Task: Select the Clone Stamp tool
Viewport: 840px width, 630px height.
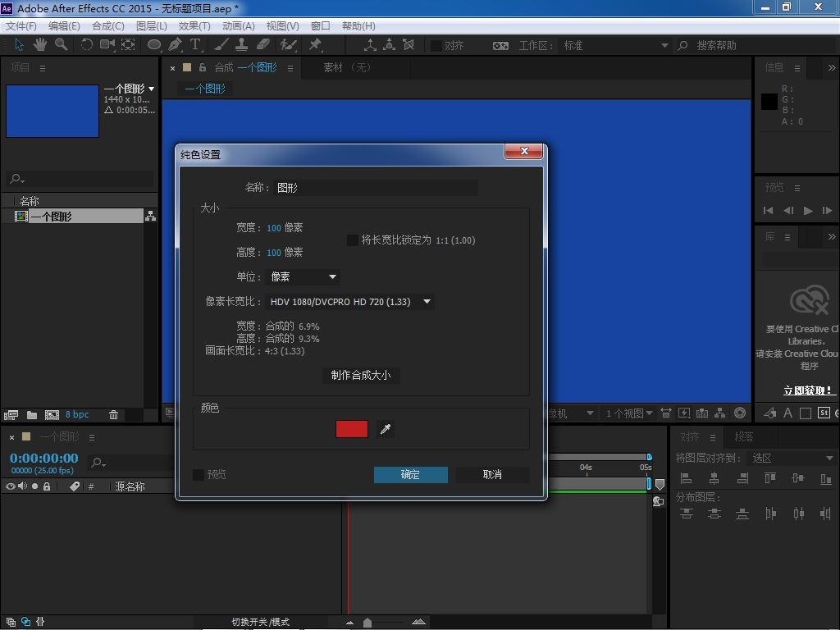Action: tap(242, 45)
